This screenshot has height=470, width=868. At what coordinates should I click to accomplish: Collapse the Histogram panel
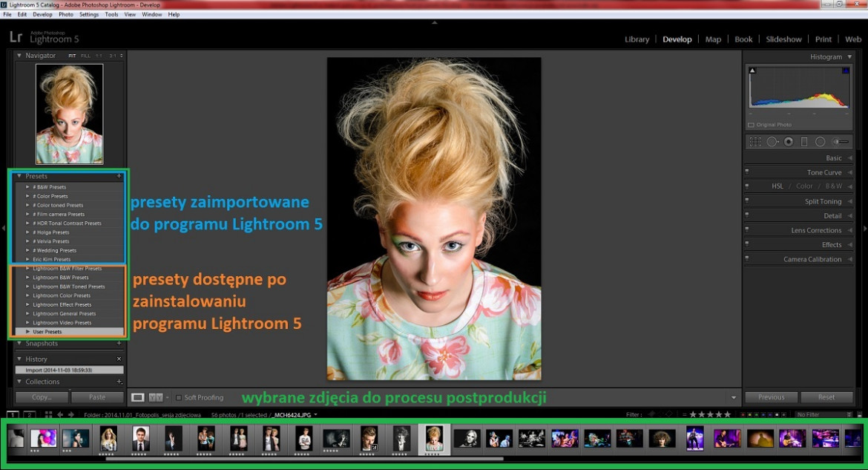[849, 56]
